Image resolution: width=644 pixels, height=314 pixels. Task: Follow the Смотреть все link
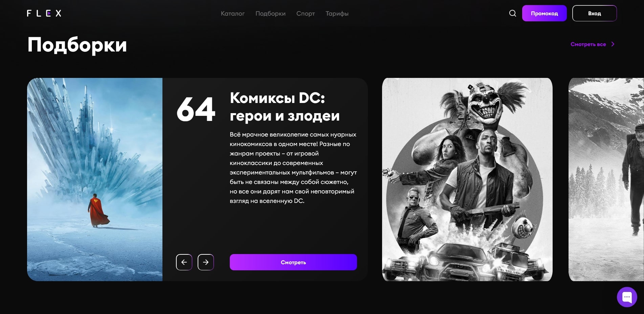[x=588, y=44]
